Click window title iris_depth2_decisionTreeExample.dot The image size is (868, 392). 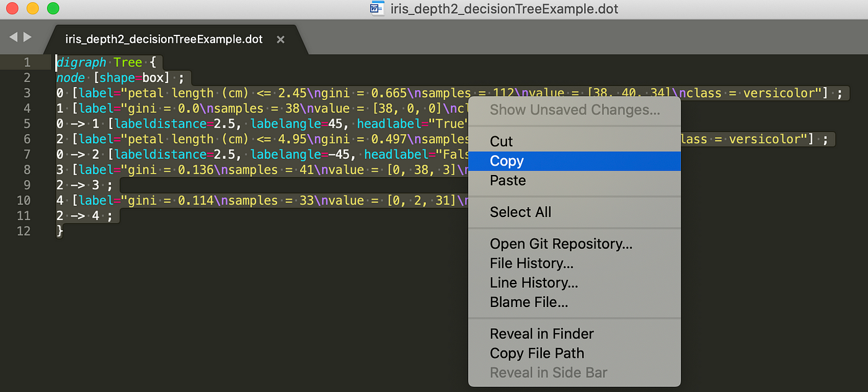click(x=504, y=9)
